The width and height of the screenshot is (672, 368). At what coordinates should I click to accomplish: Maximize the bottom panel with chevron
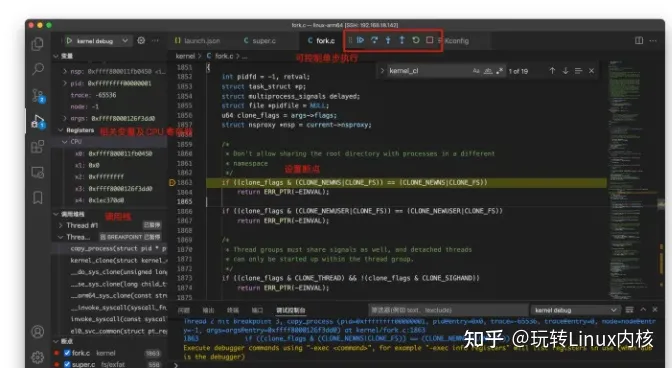tap(643, 309)
